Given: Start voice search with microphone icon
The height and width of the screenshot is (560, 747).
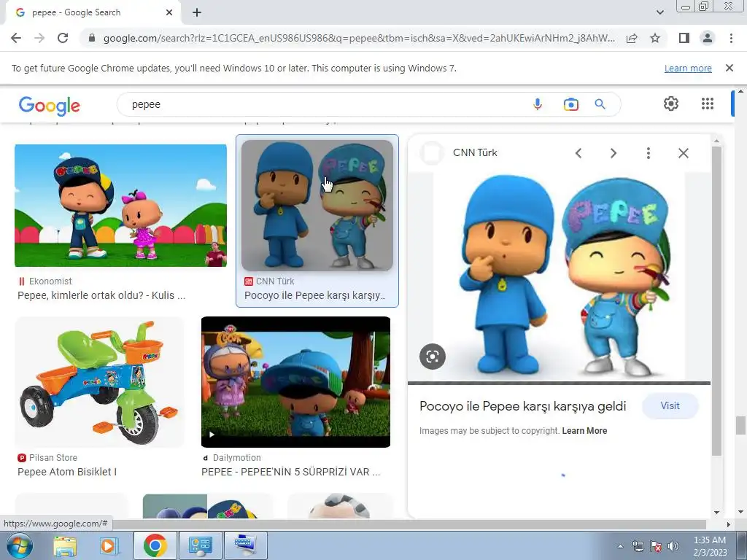Looking at the screenshot, I should (538, 104).
